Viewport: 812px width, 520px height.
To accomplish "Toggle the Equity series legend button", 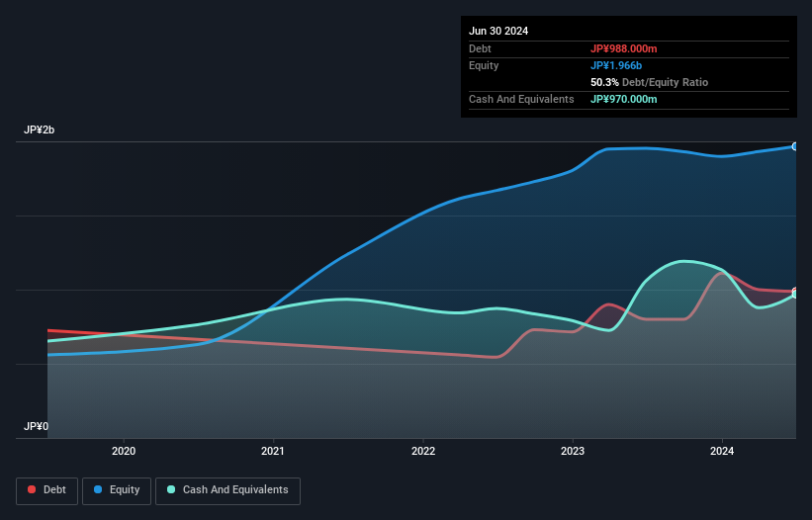I will pos(117,490).
